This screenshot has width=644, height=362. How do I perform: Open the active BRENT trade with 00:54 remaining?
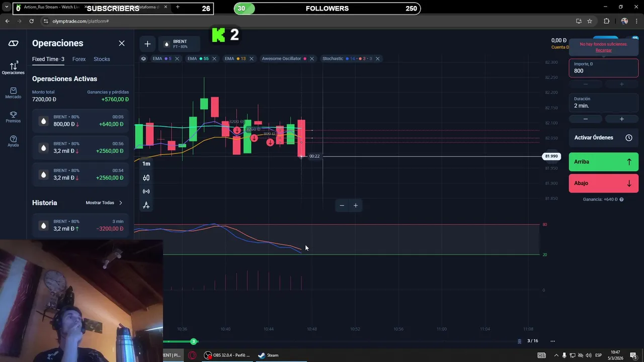click(80, 174)
